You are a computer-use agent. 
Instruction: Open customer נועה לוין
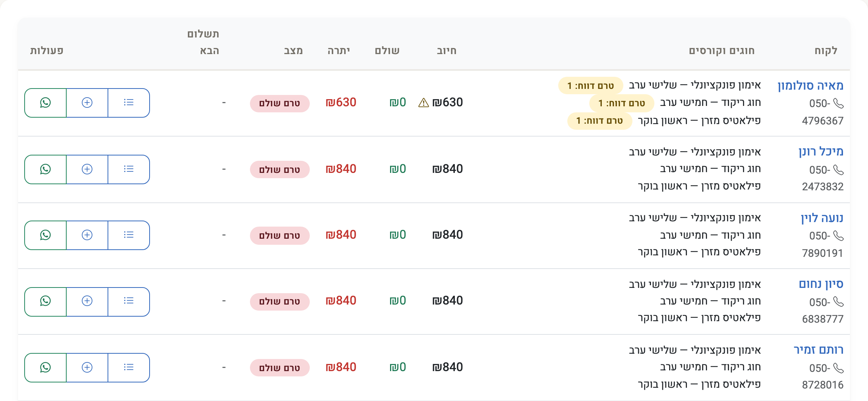(x=822, y=218)
